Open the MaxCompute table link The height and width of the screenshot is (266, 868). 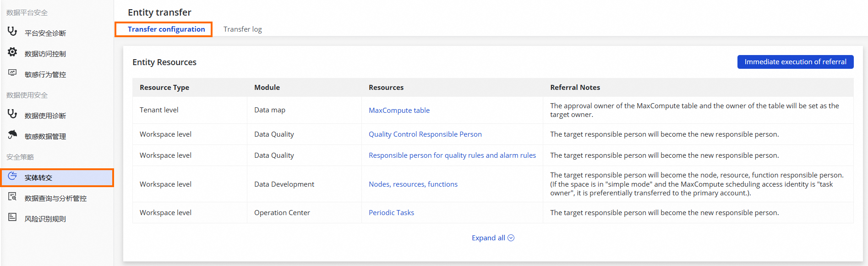pos(399,111)
